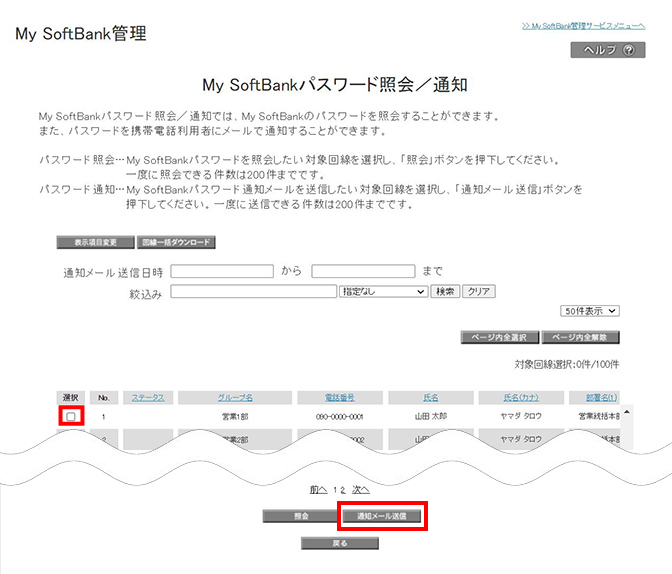Viewport: 672px width, 574px height.
Task: Click the 通知メール送信 button
Action: coord(381,516)
